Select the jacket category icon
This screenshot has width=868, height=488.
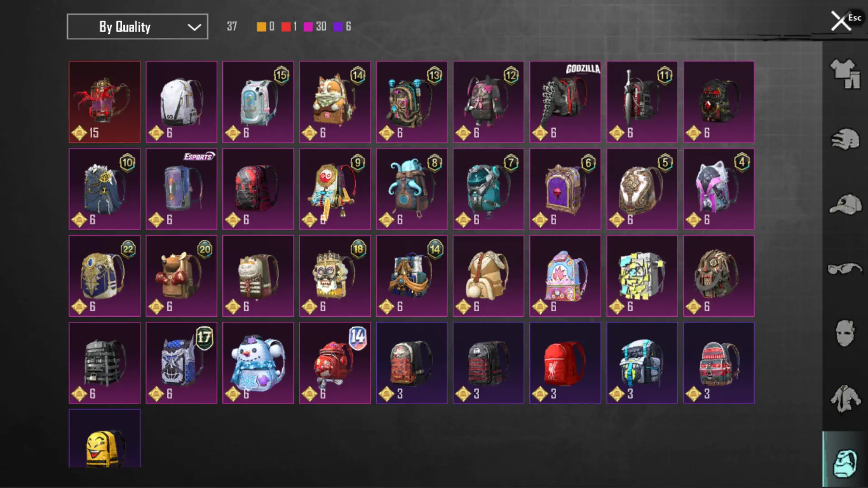845,399
